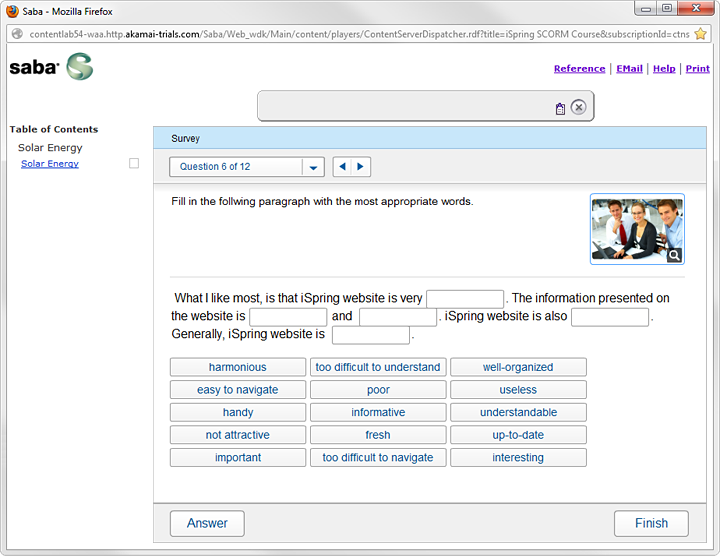Click the clipboard icon in the top bar
The width and height of the screenshot is (721, 556).
coord(560,109)
